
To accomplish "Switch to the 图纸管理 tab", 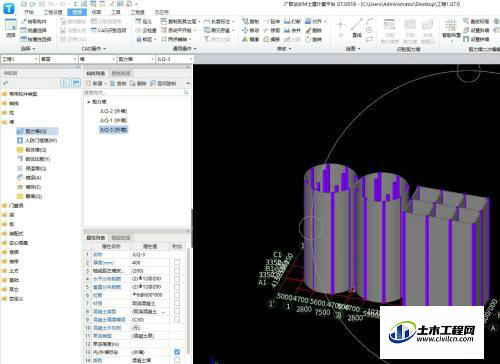I will (121, 73).
